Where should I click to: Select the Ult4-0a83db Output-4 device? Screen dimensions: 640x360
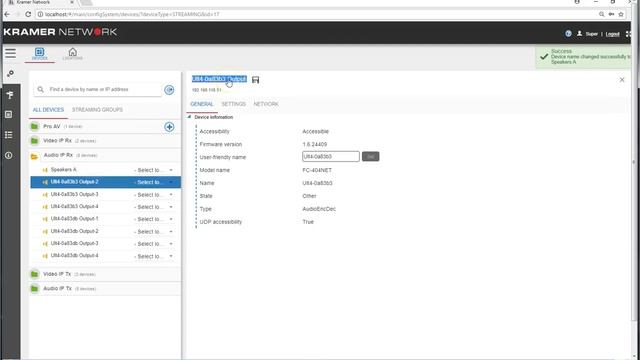point(74,256)
